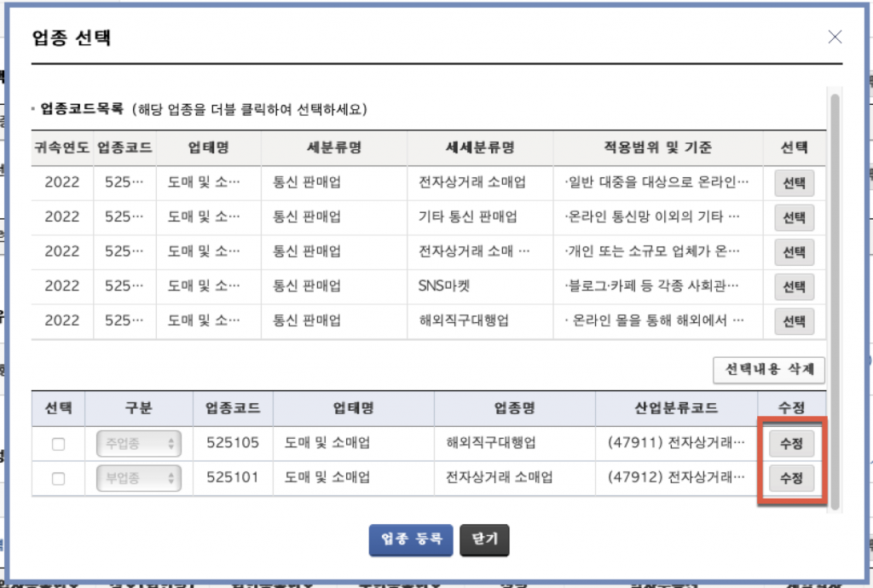The width and height of the screenshot is (873, 588).
Task: Open the 주업종 dropdown
Action: tap(139, 443)
